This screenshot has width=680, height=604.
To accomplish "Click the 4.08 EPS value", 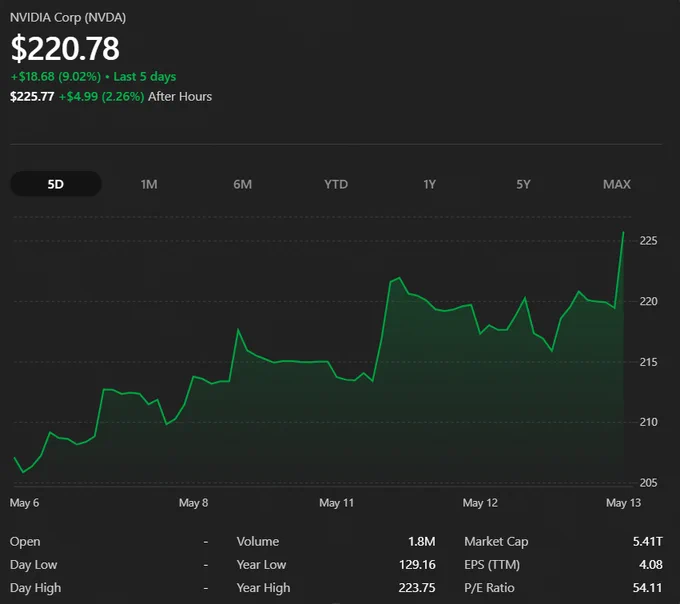I will [x=651, y=565].
